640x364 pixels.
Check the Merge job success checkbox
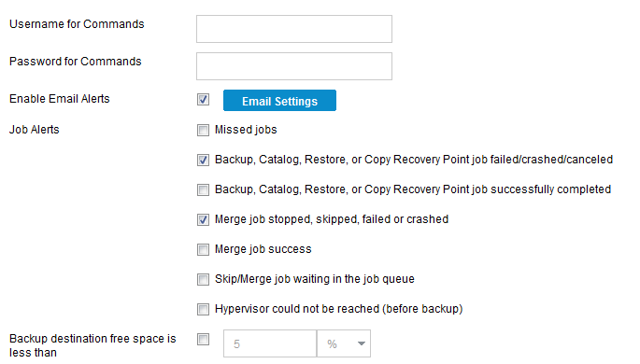[x=204, y=249]
